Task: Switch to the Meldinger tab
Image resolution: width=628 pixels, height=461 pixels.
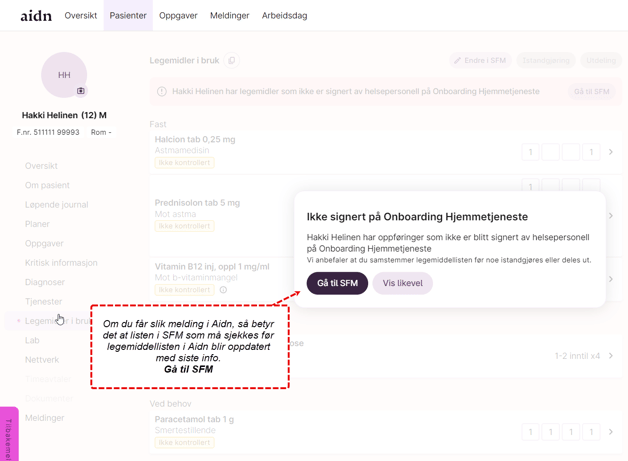Action: coord(229,16)
